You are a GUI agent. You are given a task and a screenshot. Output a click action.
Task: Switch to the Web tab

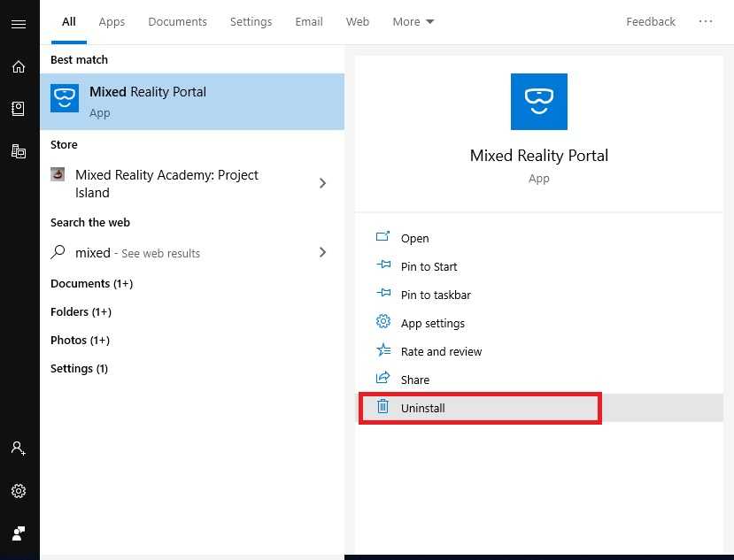[358, 21]
